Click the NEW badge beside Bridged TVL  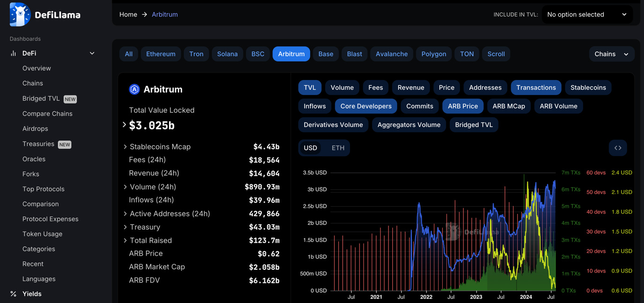(x=70, y=99)
